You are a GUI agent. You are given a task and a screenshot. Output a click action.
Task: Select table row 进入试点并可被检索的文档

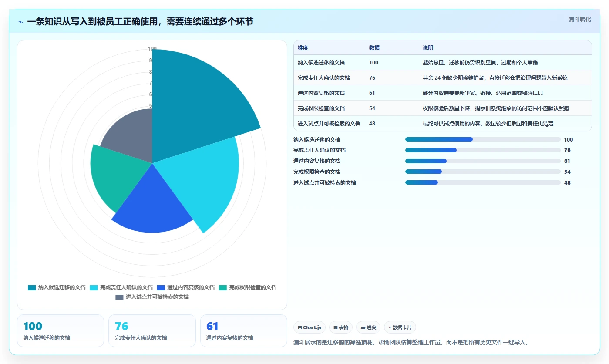(x=443, y=123)
